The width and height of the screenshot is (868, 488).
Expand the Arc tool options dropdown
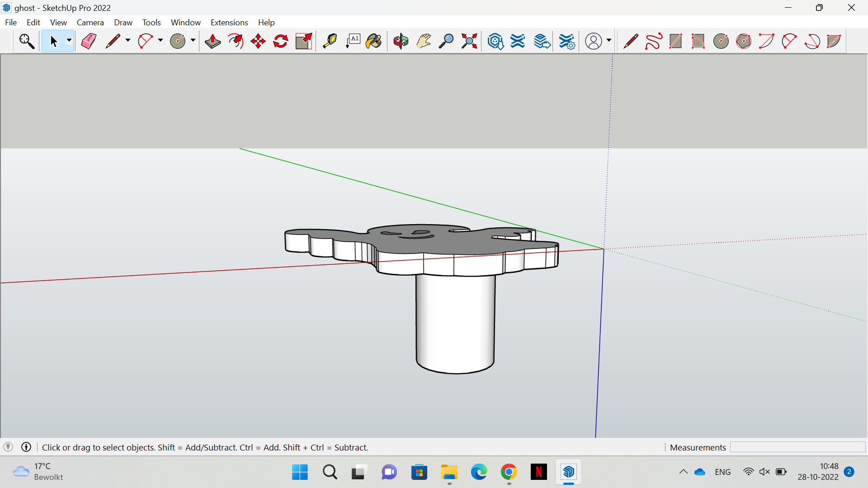coord(160,41)
